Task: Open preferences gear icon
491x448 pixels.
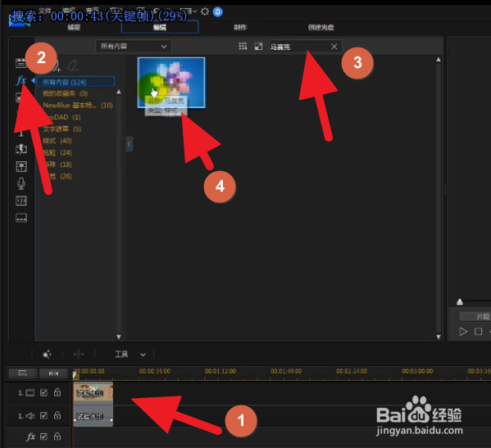Action: coord(205,12)
